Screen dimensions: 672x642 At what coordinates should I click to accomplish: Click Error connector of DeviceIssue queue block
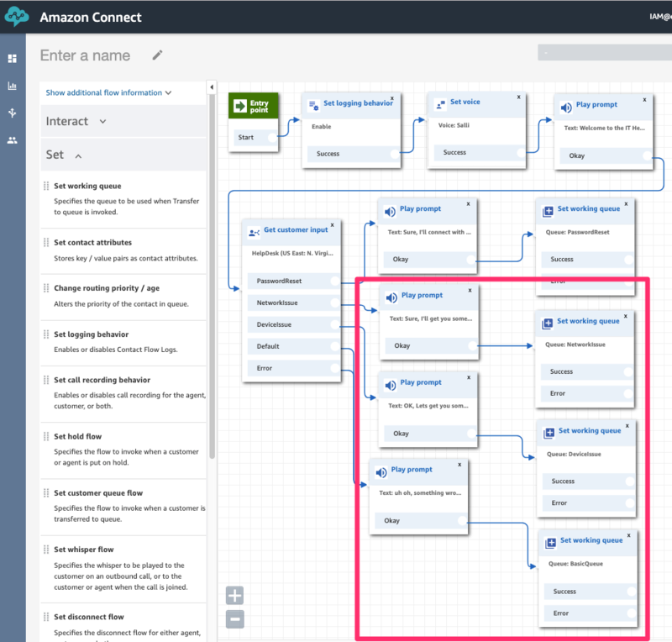(x=630, y=503)
